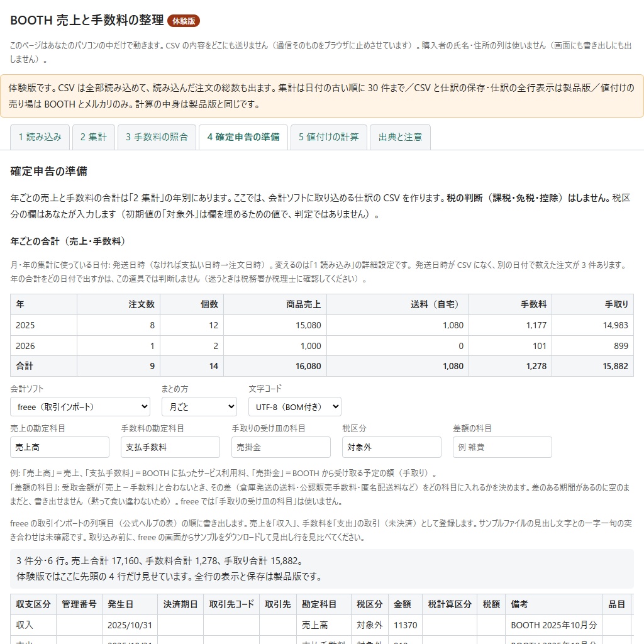Click the 年 column header in yearly table

coord(43,304)
